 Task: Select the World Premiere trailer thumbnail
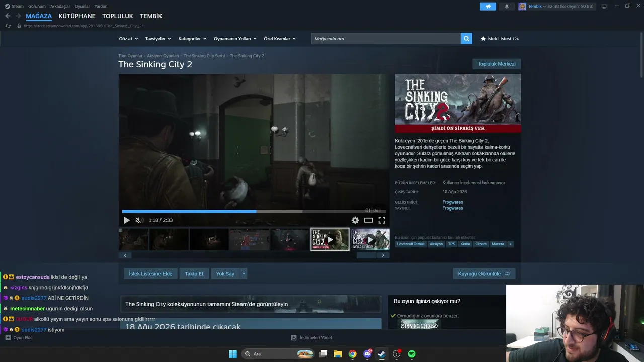tap(370, 239)
